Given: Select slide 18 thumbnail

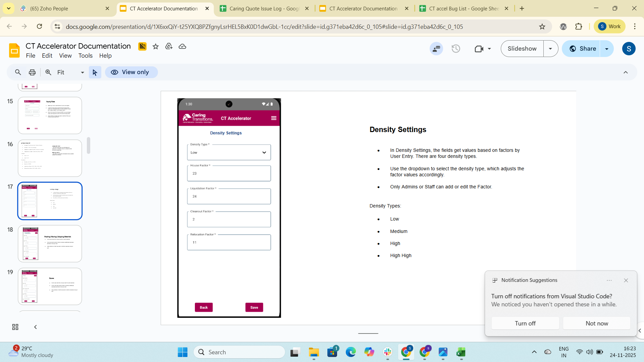Looking at the screenshot, I should [50, 243].
